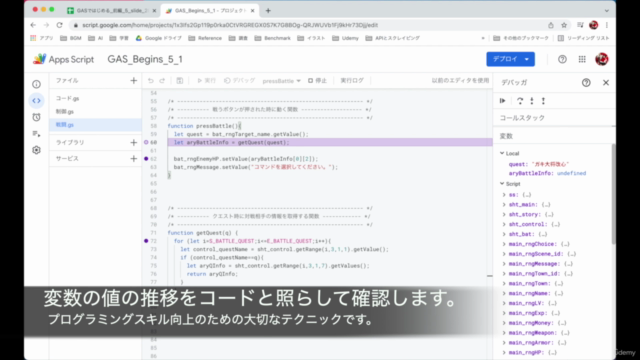Open the project Overview info icon

[x=36, y=84]
